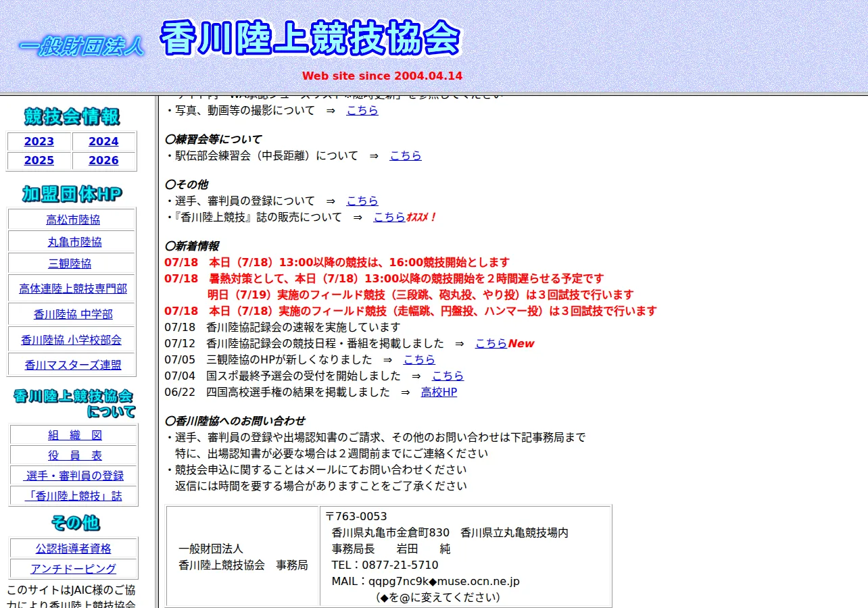This screenshot has width=868, height=608.
Task: Open the 2024 competition info link
Action: (103, 141)
